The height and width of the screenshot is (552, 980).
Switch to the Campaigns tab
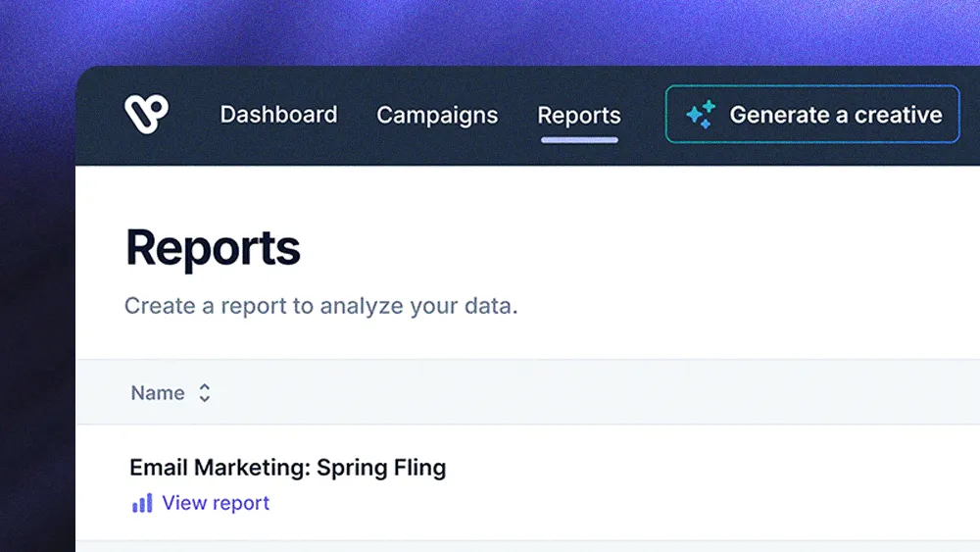(x=437, y=115)
